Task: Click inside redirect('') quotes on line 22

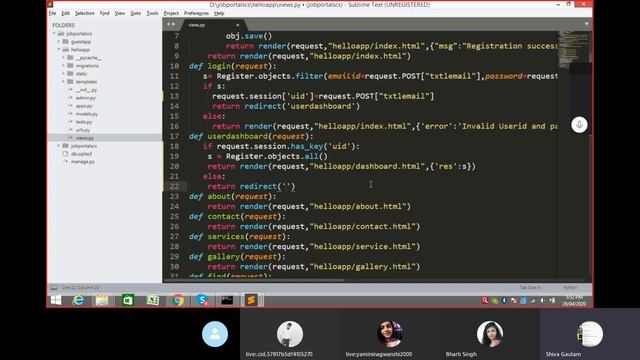Action: (x=288, y=187)
